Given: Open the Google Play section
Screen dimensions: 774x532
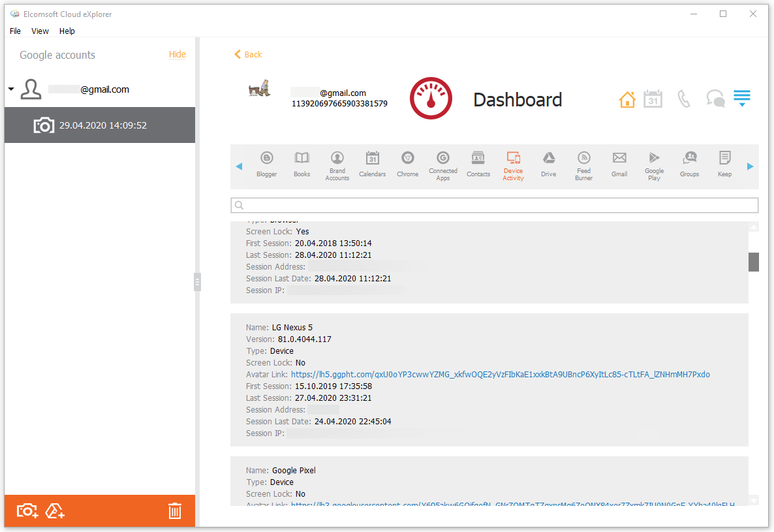Looking at the screenshot, I should pyautogui.click(x=654, y=164).
